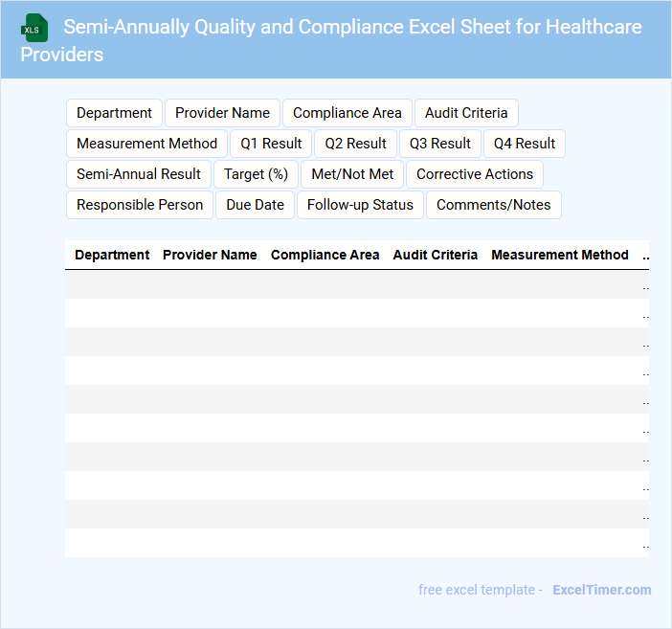Click the Responsible Person tag
This screenshot has width=672, height=629.
click(140, 205)
